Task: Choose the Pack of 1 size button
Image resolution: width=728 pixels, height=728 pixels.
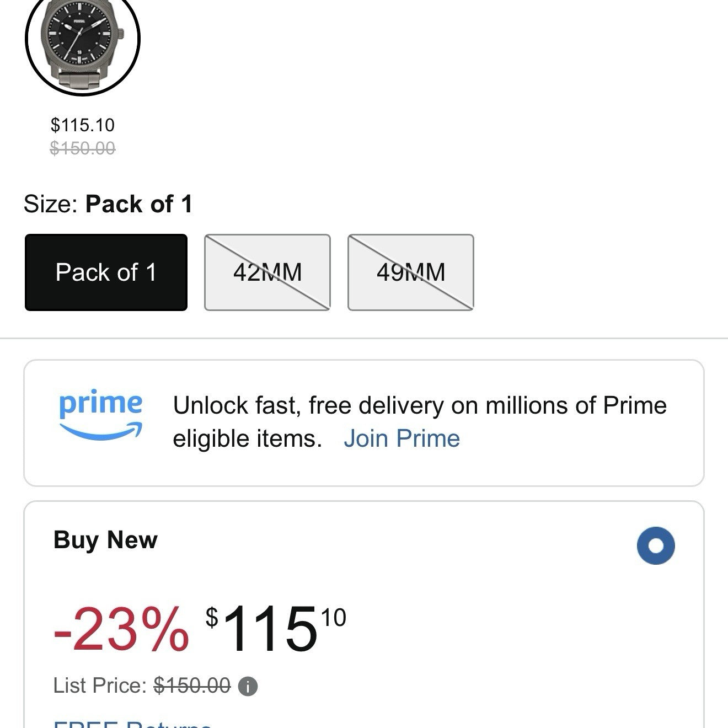Action: (x=106, y=272)
